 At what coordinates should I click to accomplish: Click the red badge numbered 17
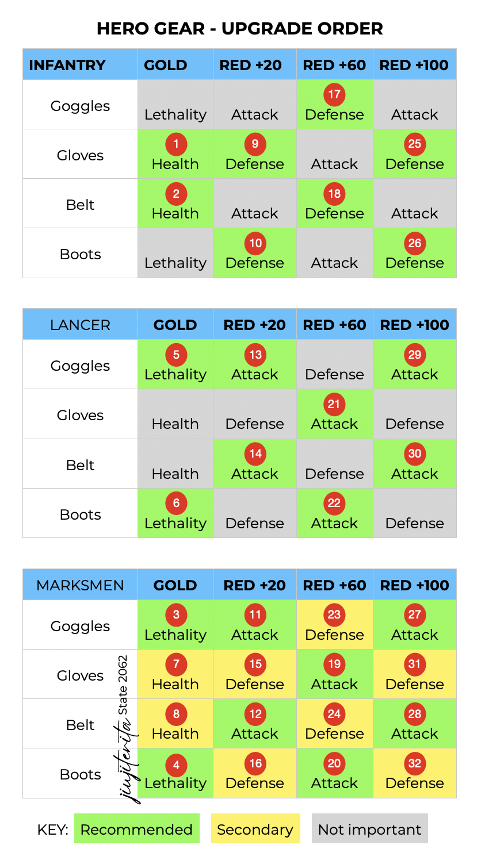pyautogui.click(x=334, y=94)
